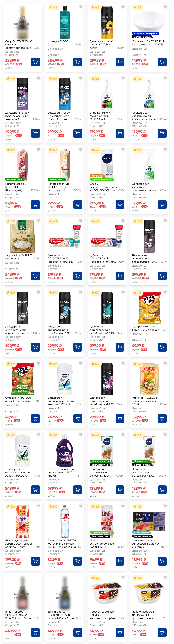
Task: Favorite the СЬЁСС Detox shampoo
Action: click(81, 7)
